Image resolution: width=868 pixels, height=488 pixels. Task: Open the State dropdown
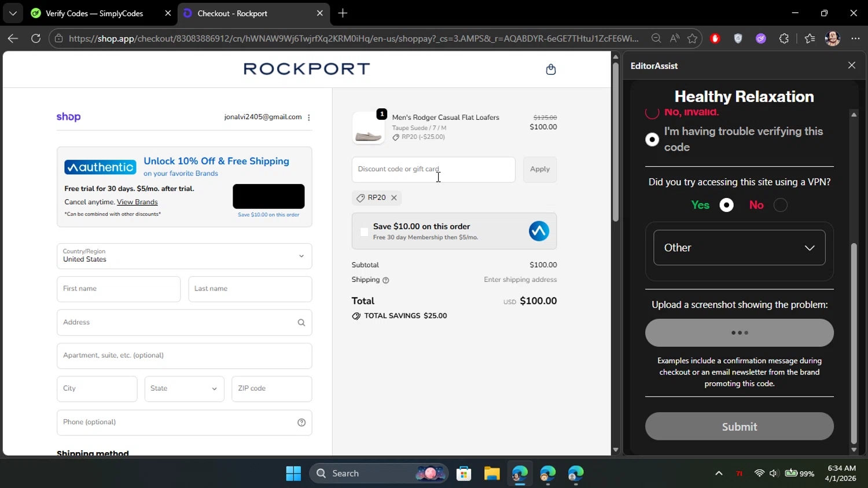(184, 389)
